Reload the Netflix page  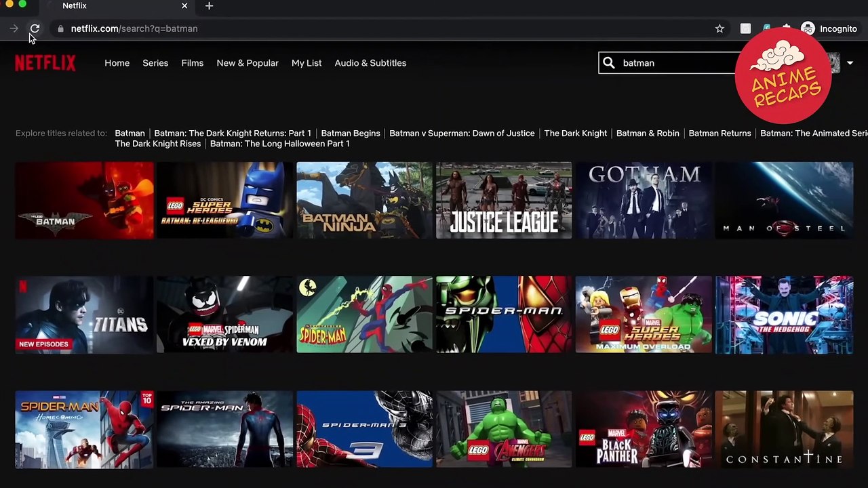pos(35,28)
